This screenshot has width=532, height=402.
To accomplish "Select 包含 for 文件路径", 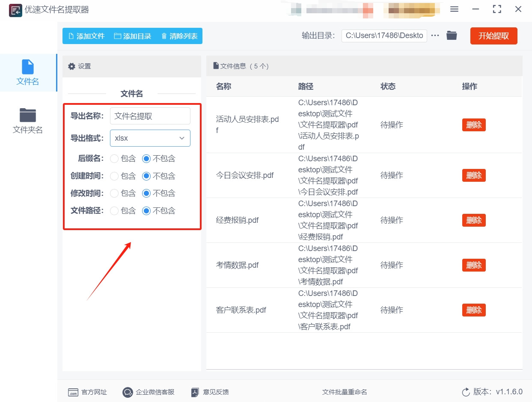I will point(123,210).
